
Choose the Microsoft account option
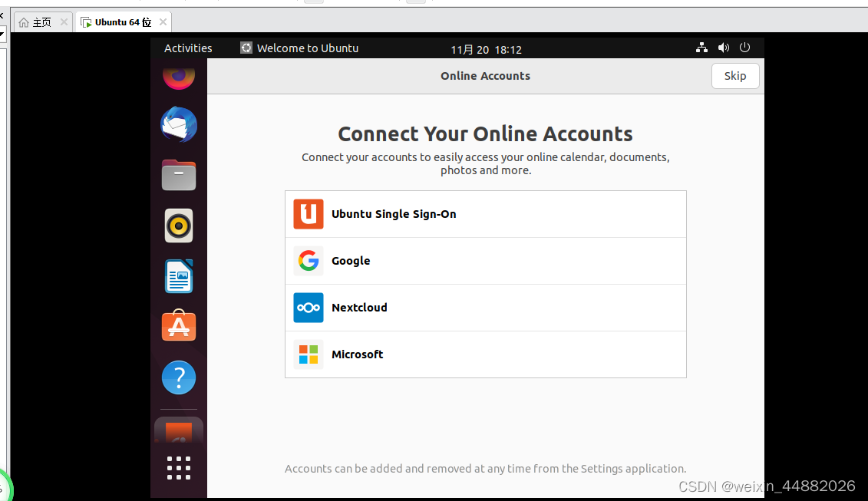click(x=486, y=355)
